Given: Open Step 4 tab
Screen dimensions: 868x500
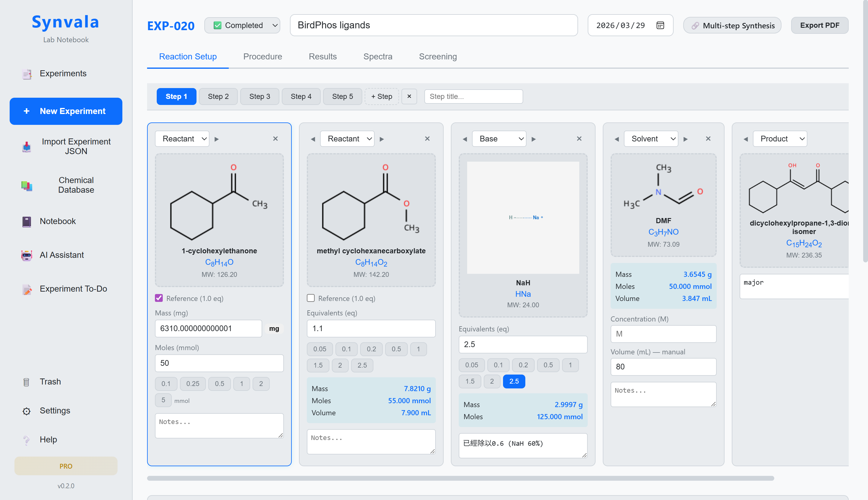Looking at the screenshot, I should (x=301, y=97).
